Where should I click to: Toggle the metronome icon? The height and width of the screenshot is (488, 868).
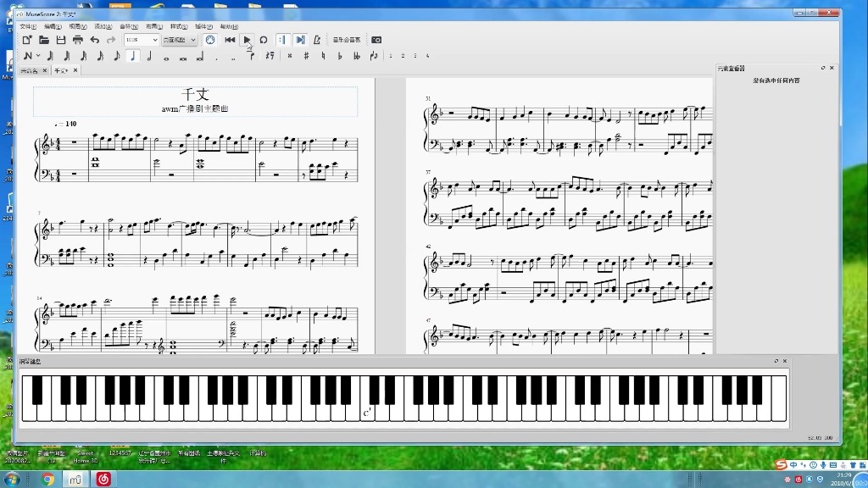(317, 40)
